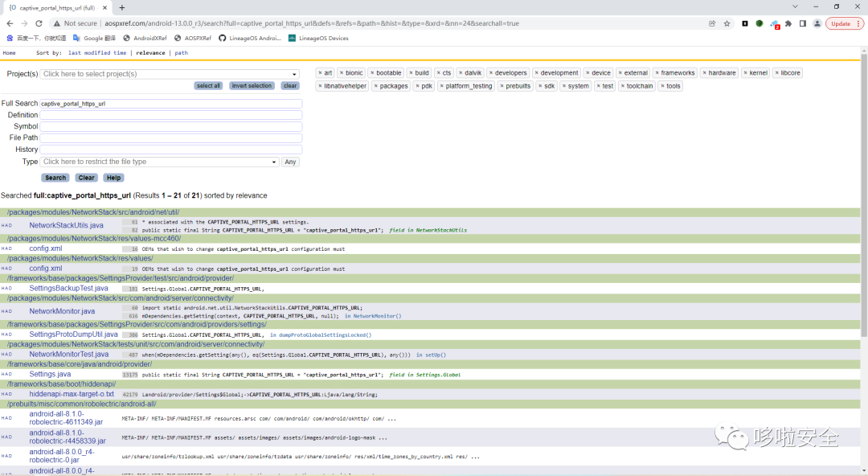Open NetworkMonitor.java result

62,311
